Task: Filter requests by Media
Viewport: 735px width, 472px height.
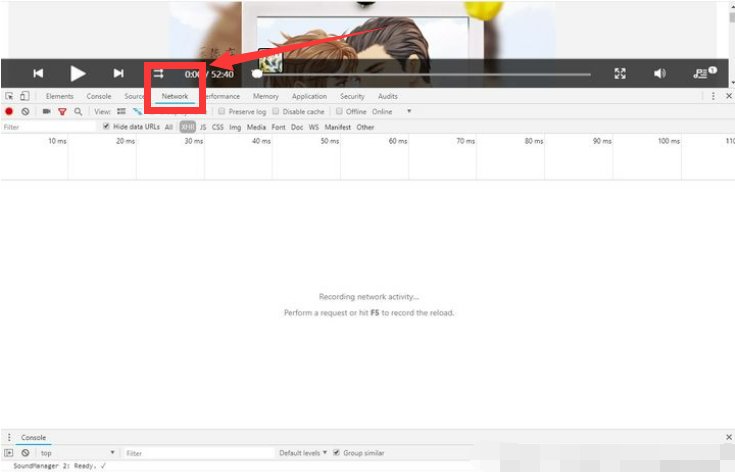Action: coord(256,127)
